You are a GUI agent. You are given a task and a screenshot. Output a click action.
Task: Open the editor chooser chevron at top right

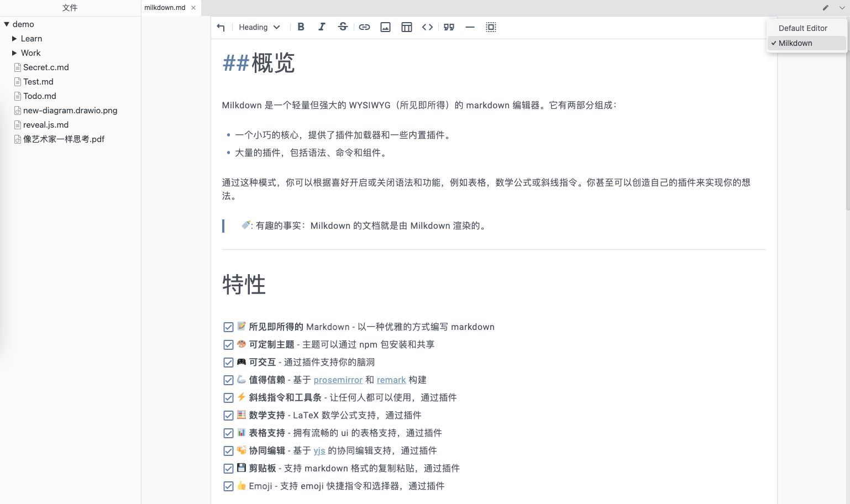click(x=842, y=8)
